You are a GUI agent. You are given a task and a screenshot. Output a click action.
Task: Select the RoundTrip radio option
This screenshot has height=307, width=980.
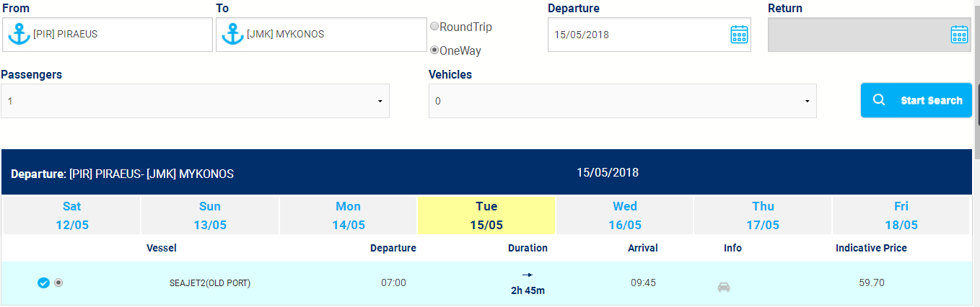434,26
